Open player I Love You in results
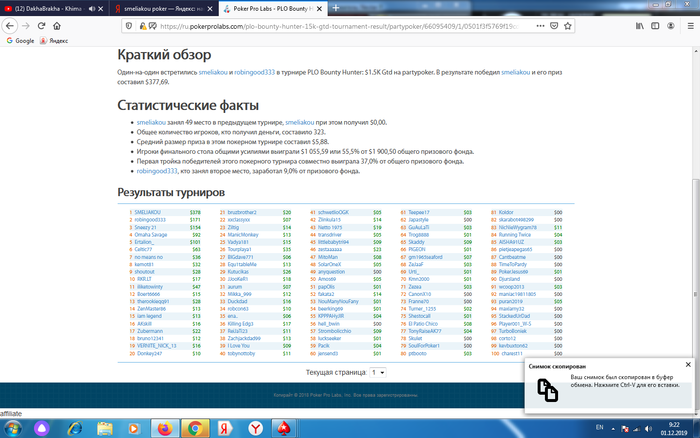 tap(238, 346)
